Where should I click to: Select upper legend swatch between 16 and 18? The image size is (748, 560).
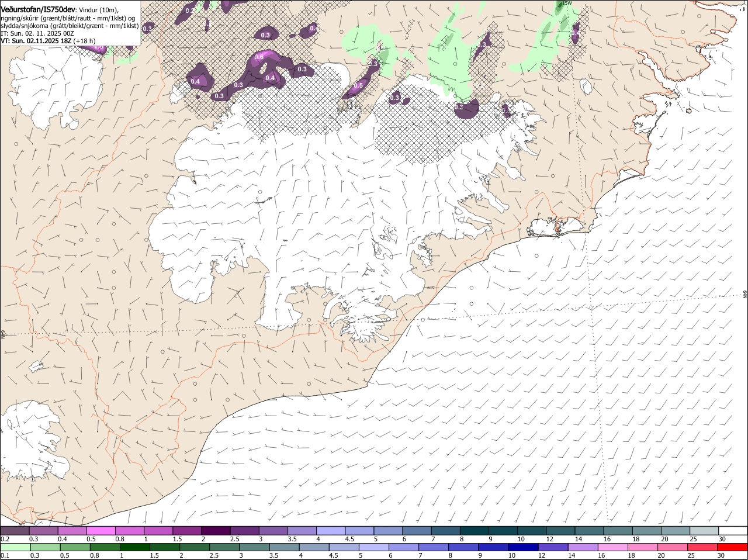point(619,530)
